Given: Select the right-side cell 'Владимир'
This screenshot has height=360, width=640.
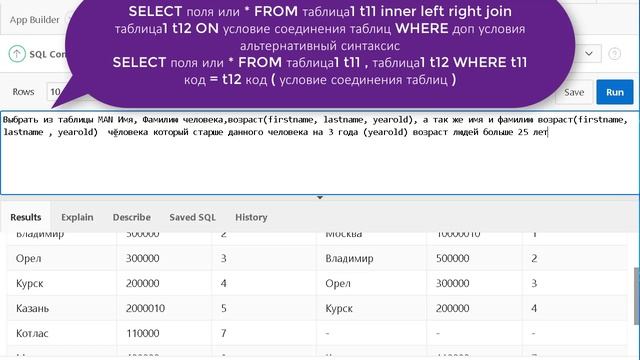Looking at the screenshot, I should [x=349, y=258].
